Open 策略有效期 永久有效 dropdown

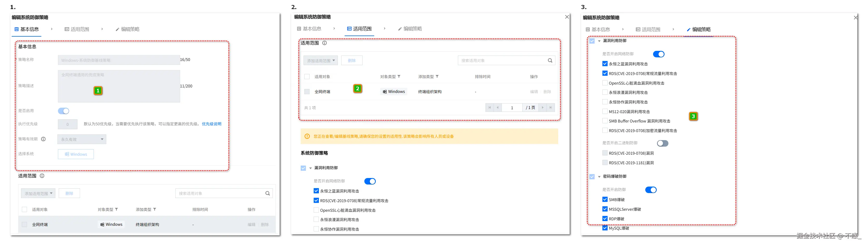[x=82, y=139]
